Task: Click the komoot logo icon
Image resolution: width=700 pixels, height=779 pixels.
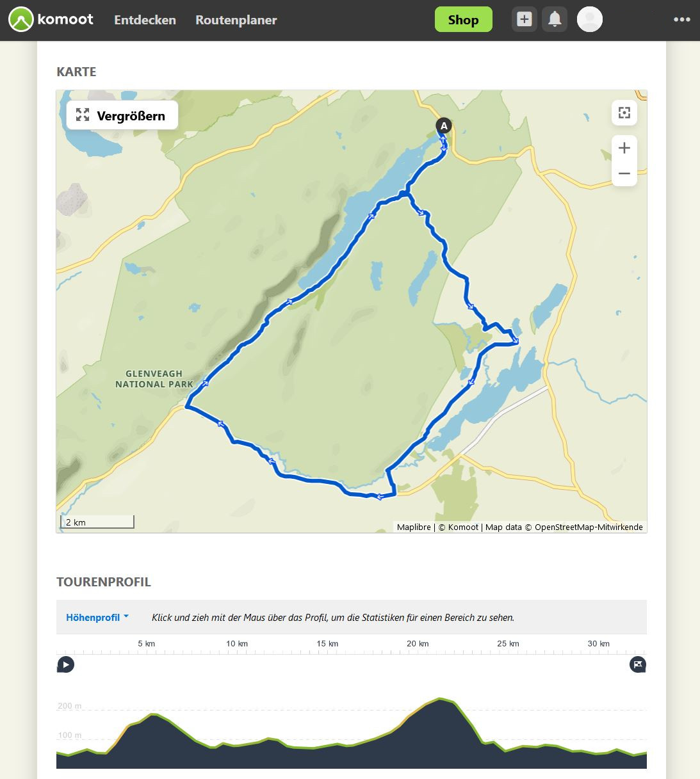Action: [x=21, y=20]
